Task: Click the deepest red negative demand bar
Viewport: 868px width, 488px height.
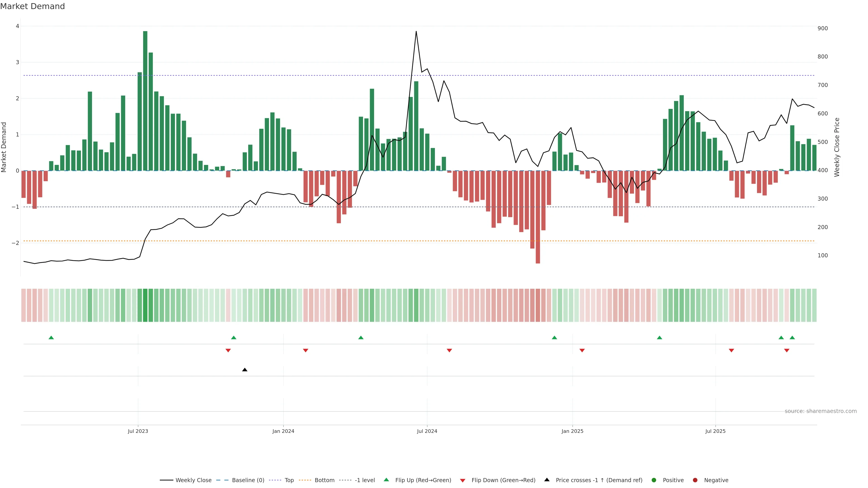Action: point(538,217)
